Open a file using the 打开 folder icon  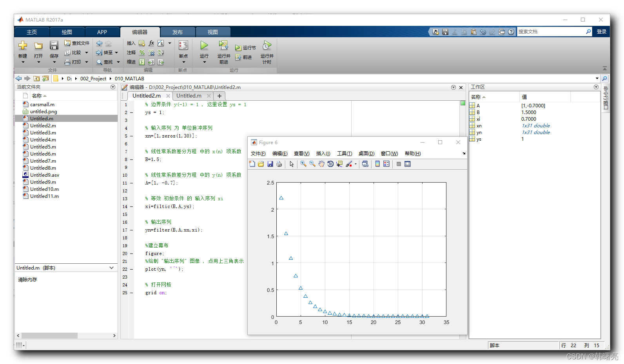(x=38, y=45)
